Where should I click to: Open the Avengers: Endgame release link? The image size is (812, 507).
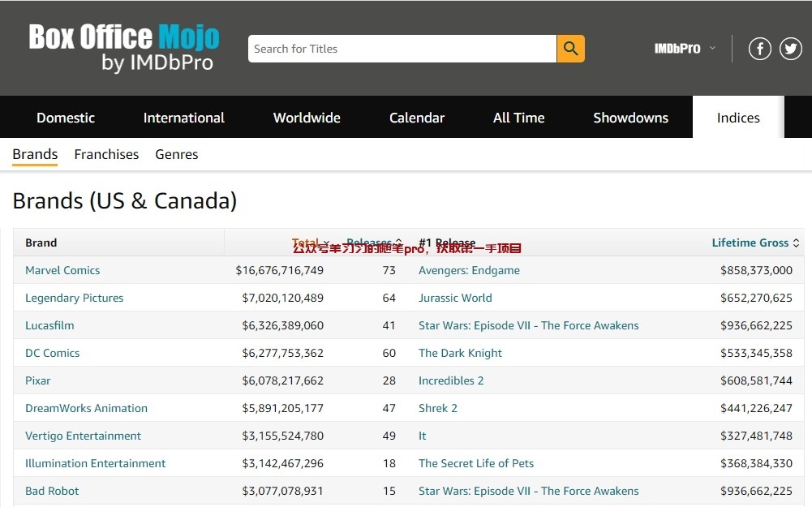469,270
